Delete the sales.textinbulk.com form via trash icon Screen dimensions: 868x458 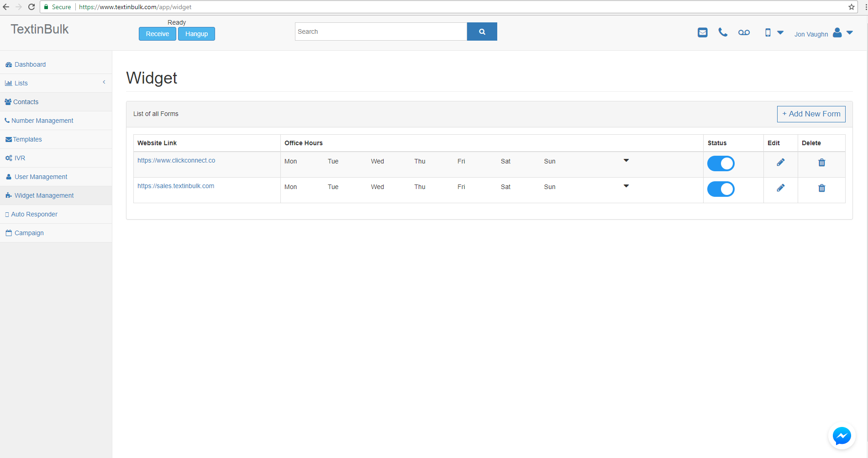point(821,188)
